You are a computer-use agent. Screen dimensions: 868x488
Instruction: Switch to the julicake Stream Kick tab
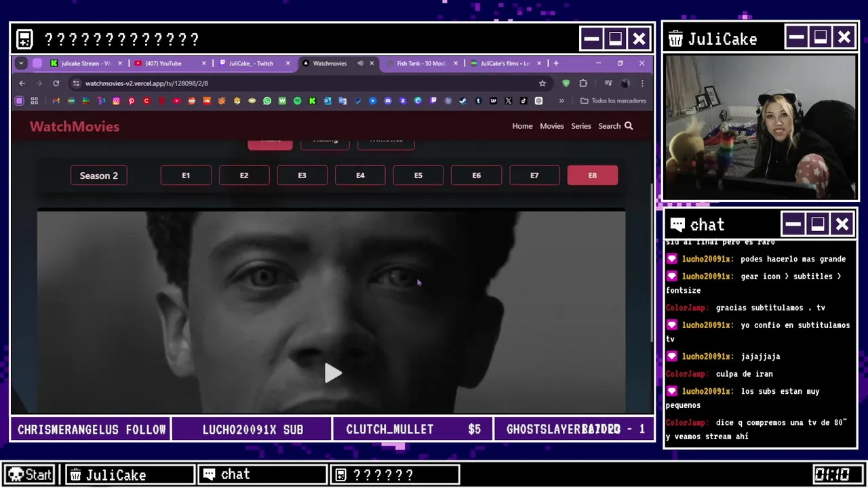[85, 63]
